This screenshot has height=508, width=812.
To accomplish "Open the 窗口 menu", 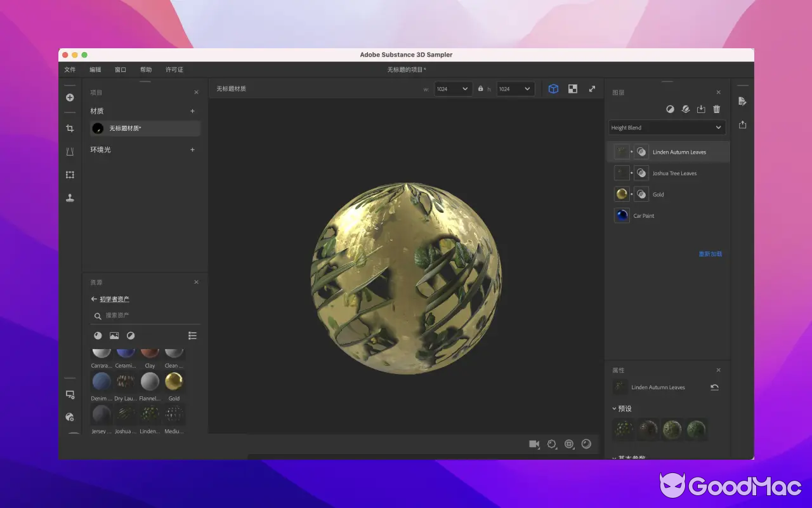I will click(x=120, y=69).
